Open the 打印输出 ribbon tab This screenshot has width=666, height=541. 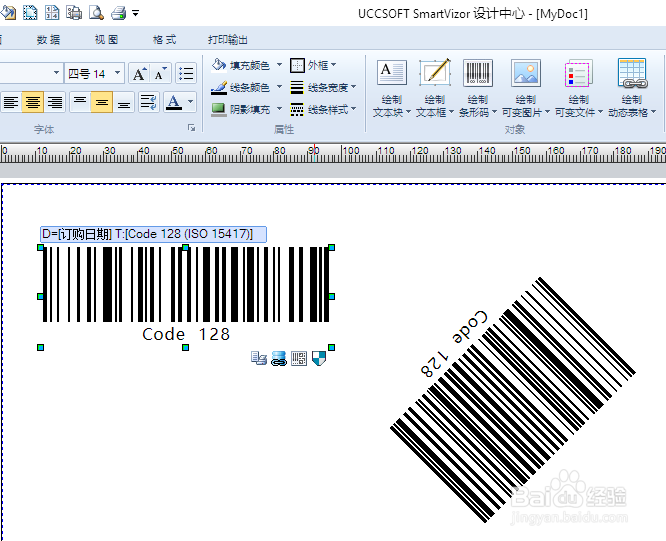pyautogui.click(x=228, y=40)
